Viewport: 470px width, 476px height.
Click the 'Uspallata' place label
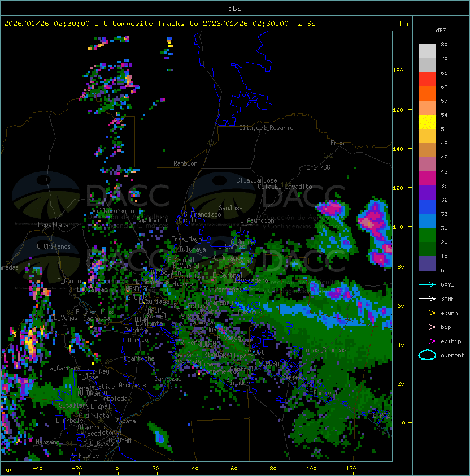[53, 225]
